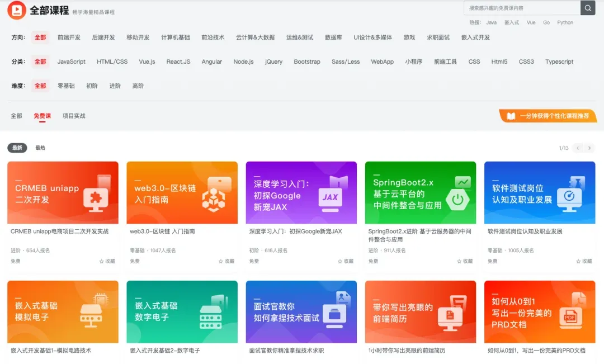
Task: Choose 前端开发 direction
Action: click(x=69, y=37)
